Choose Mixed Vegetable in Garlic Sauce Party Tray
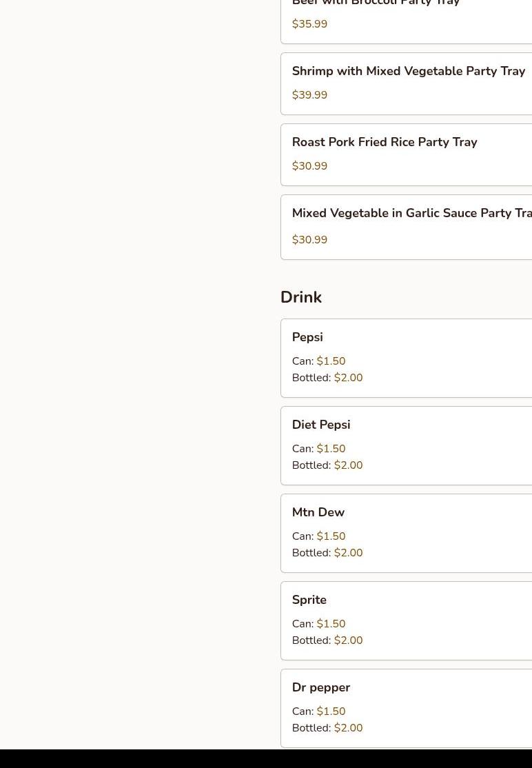 411,213
